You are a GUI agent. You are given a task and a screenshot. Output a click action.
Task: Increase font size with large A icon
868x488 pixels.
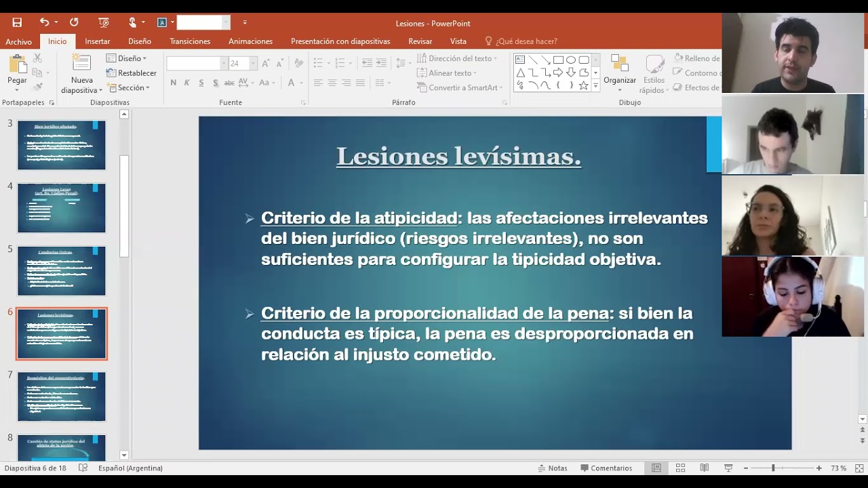(267, 63)
